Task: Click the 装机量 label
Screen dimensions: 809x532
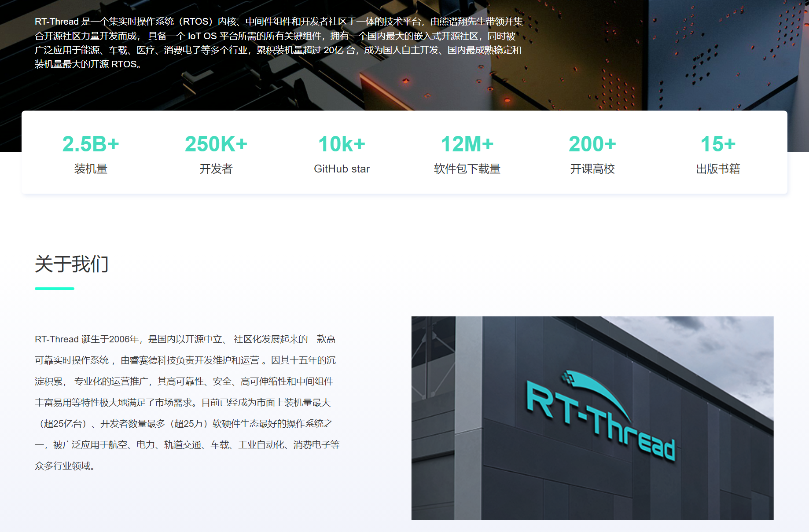Action: click(91, 169)
